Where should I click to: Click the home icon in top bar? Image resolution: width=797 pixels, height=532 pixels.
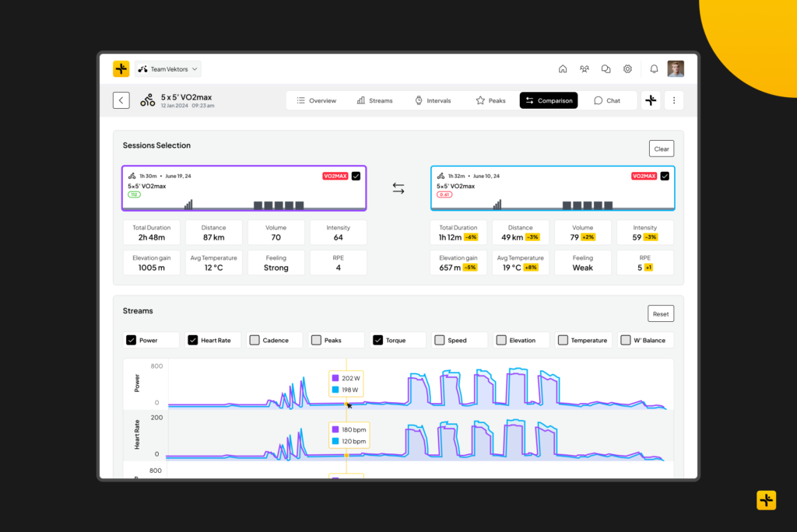pyautogui.click(x=563, y=69)
